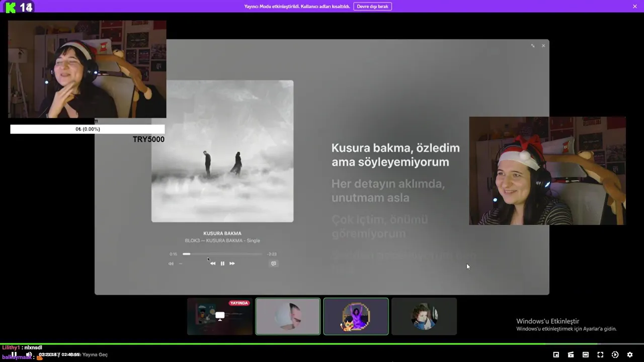Select the fourth participant thumbnail
This screenshot has height=362, width=644.
point(424,316)
